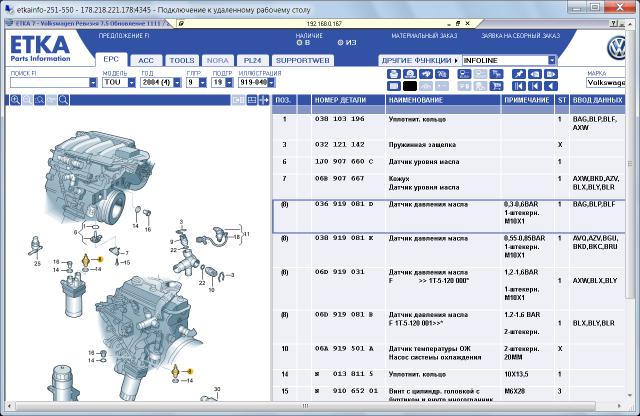
Task: Click the third icon in the printer row
Action: pos(426,74)
